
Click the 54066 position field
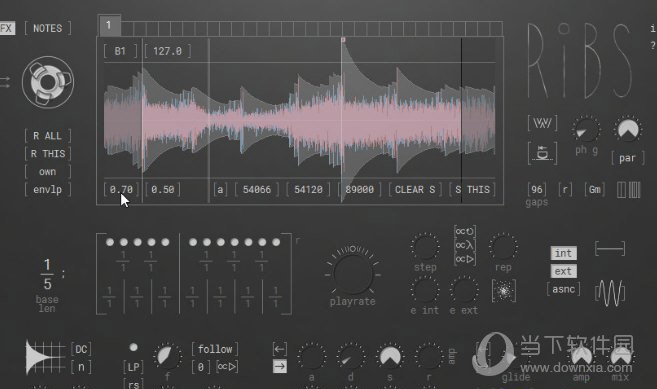[x=257, y=189]
